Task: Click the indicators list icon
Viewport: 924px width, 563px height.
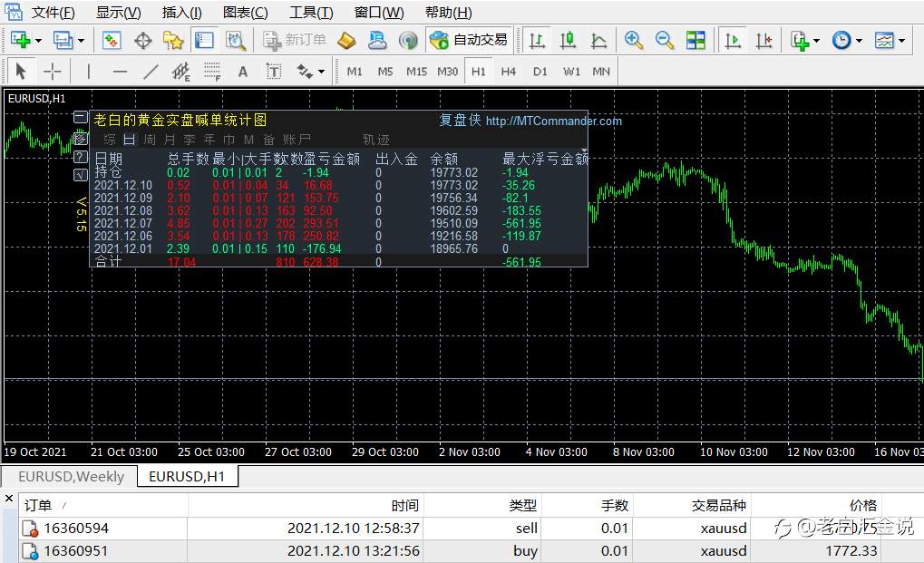Action: (x=800, y=40)
